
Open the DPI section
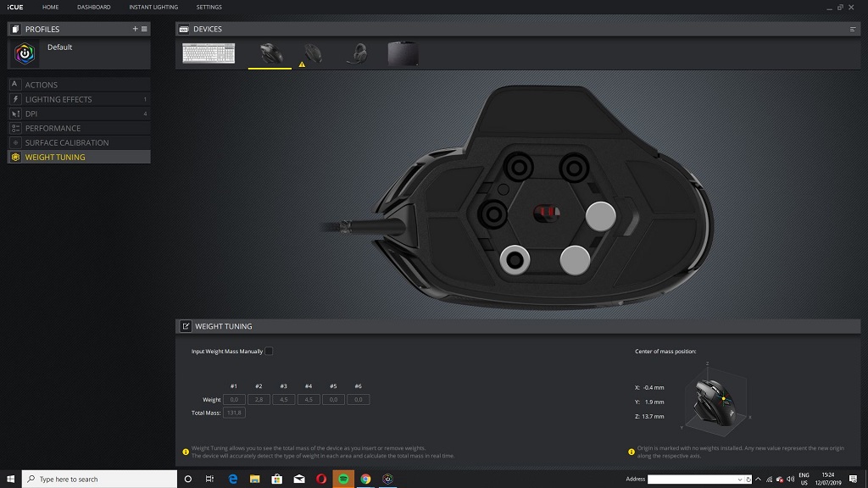tap(79, 114)
